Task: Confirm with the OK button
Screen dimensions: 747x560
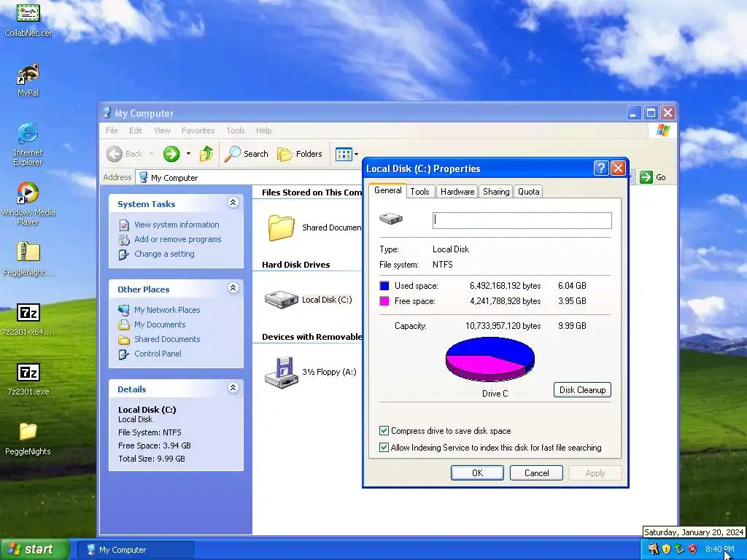Action: point(477,472)
